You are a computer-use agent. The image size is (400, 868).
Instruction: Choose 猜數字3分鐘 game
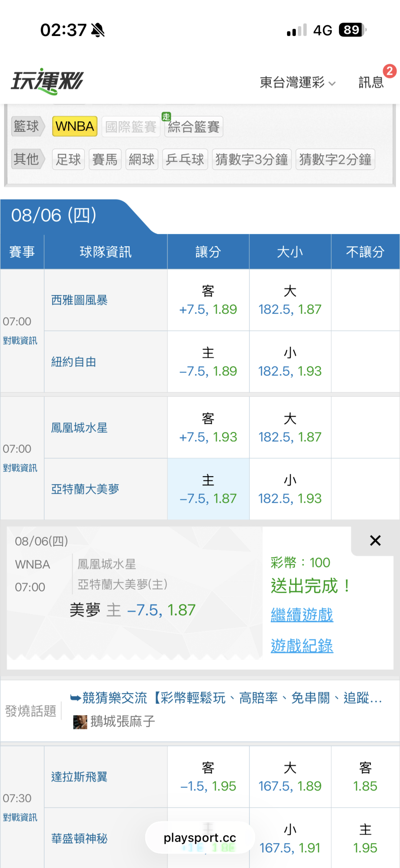251,159
